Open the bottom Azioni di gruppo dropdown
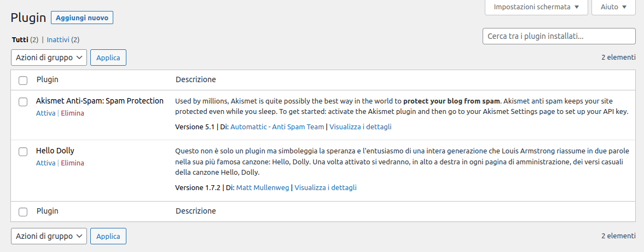 click(x=49, y=236)
